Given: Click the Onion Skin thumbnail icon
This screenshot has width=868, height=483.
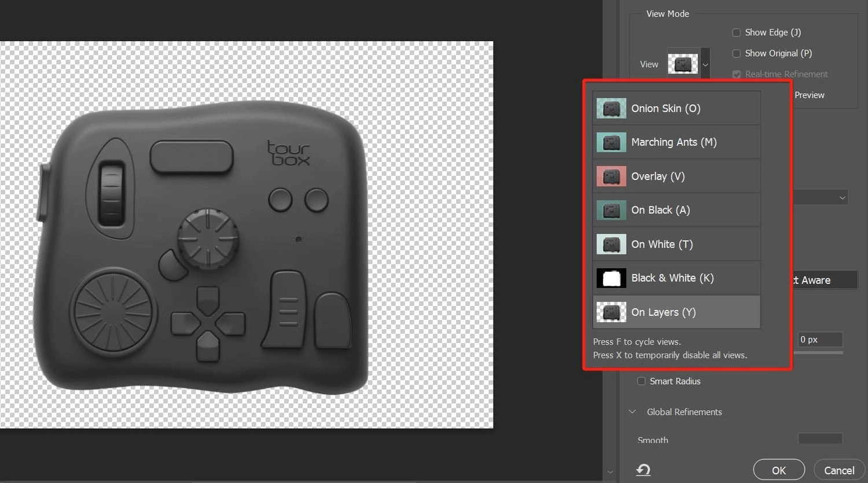Looking at the screenshot, I should (x=611, y=108).
